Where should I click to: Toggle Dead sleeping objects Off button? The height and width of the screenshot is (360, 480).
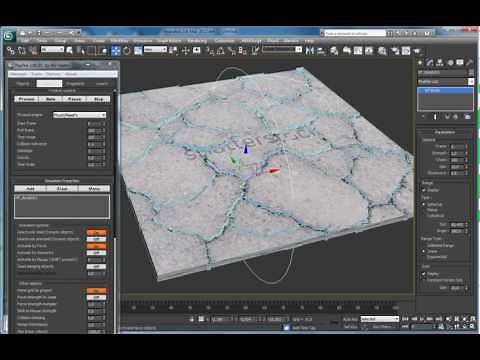[x=96, y=267]
